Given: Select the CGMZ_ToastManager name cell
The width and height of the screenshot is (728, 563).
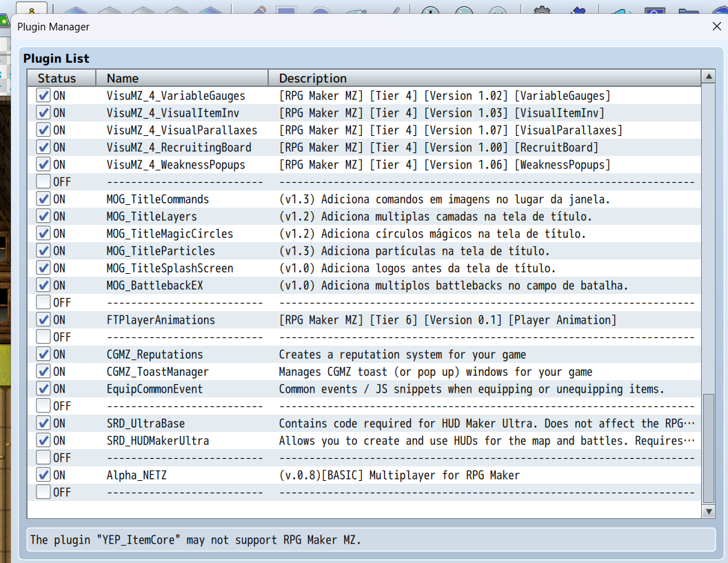Looking at the screenshot, I should pos(158,372).
